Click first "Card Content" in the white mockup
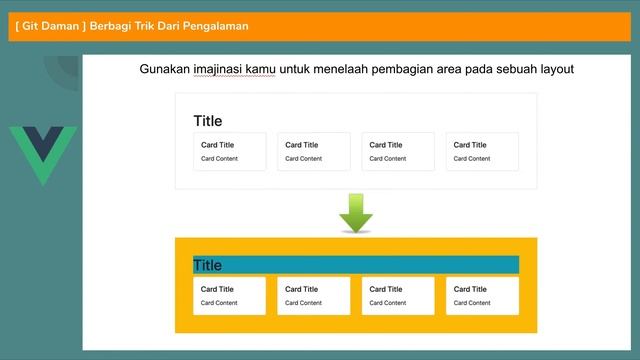640x360 pixels. coord(219,159)
